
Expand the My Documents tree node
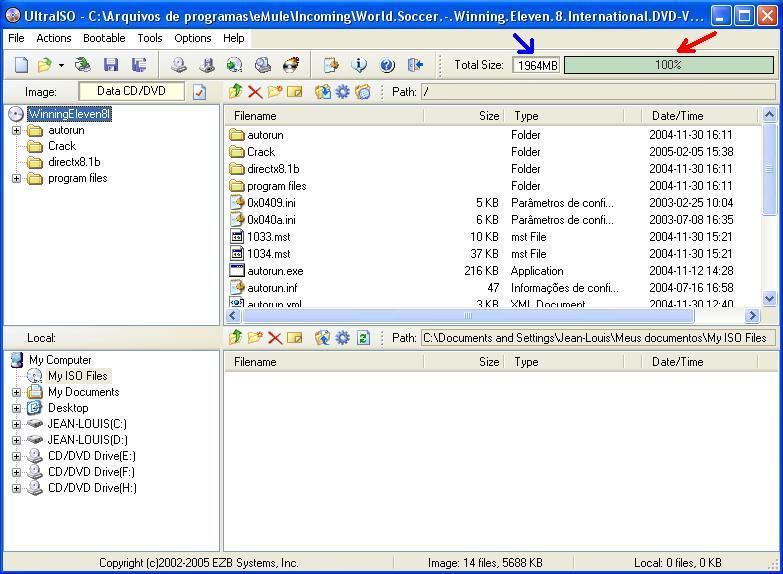click(16, 392)
